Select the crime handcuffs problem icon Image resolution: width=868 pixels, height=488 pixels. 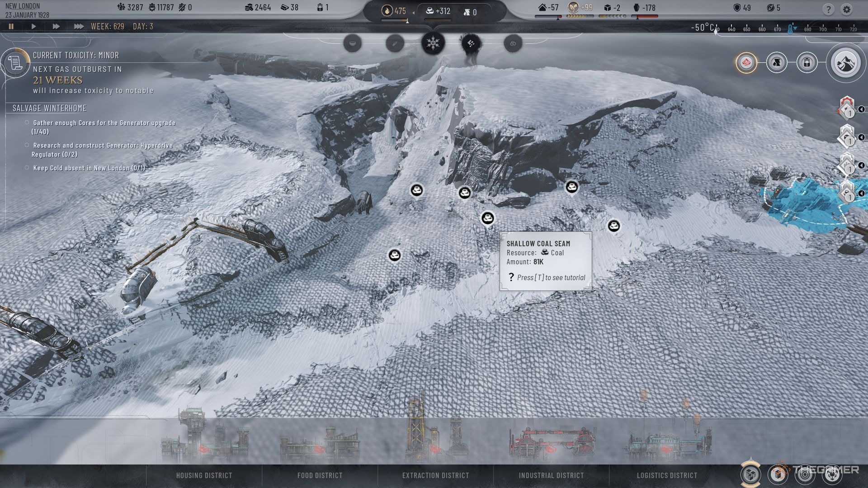(x=513, y=43)
